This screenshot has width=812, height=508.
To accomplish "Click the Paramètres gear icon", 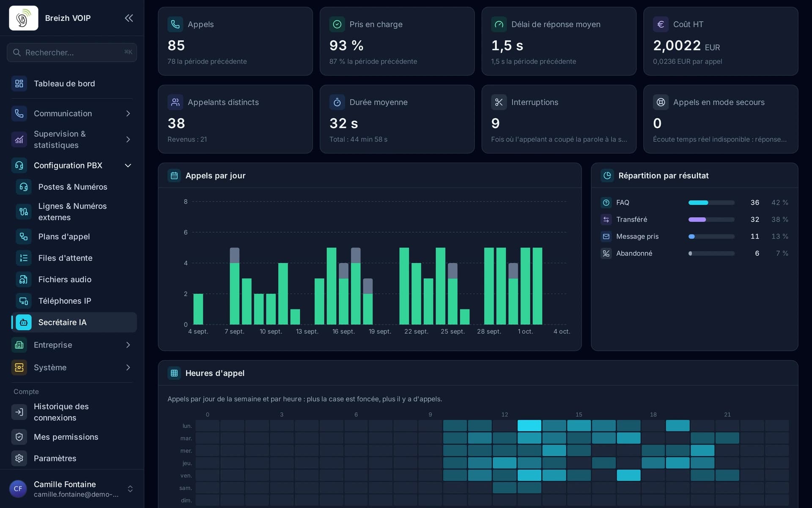I will (19, 458).
